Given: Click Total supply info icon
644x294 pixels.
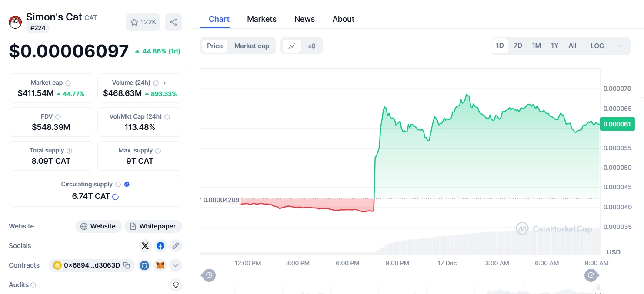Looking at the screenshot, I should pos(69,151).
